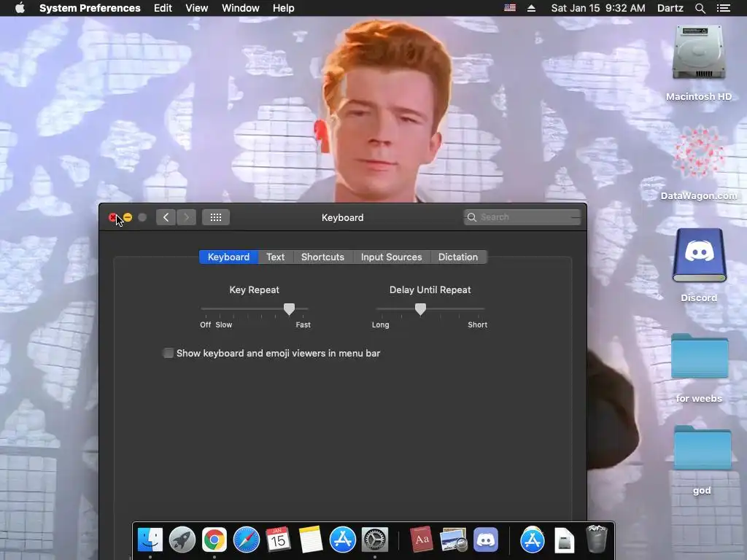This screenshot has width=747, height=560.
Task: Open Dictionary app in the Dock
Action: pyautogui.click(x=422, y=540)
